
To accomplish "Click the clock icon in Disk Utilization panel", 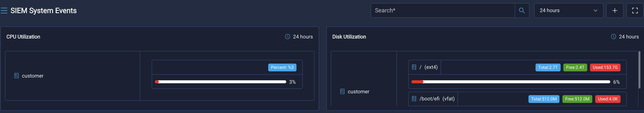I will [613, 37].
